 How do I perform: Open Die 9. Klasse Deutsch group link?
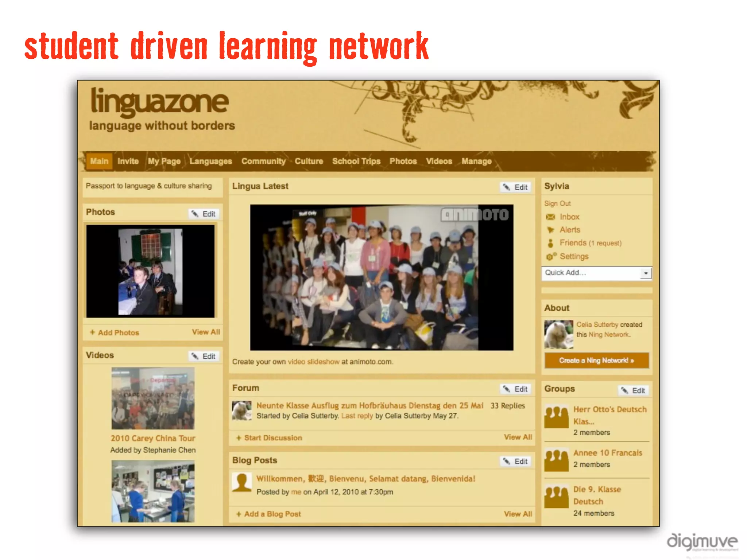click(597, 495)
